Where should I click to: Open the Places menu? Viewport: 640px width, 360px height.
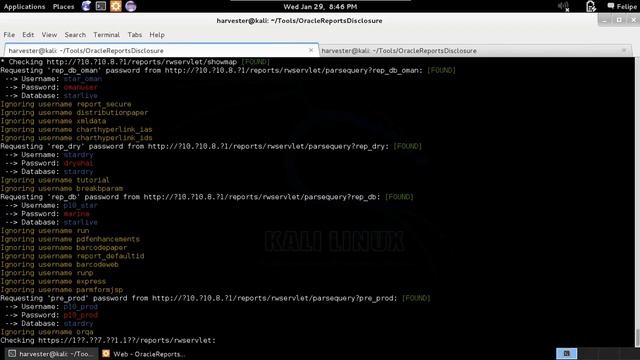64,7
